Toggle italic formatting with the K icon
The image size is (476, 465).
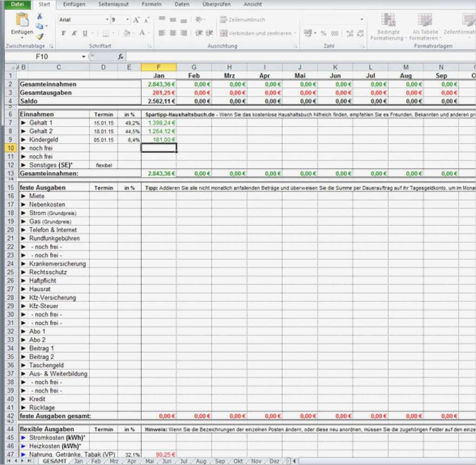(73, 33)
